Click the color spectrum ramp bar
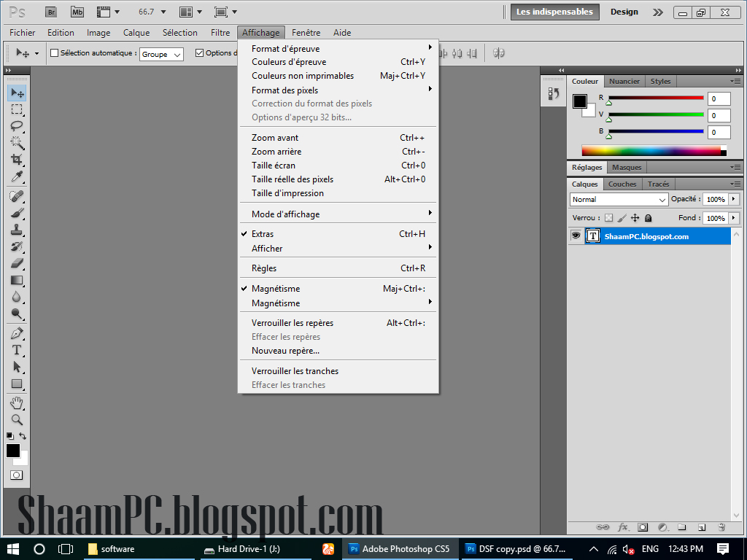This screenshot has width=747, height=560. point(651,151)
